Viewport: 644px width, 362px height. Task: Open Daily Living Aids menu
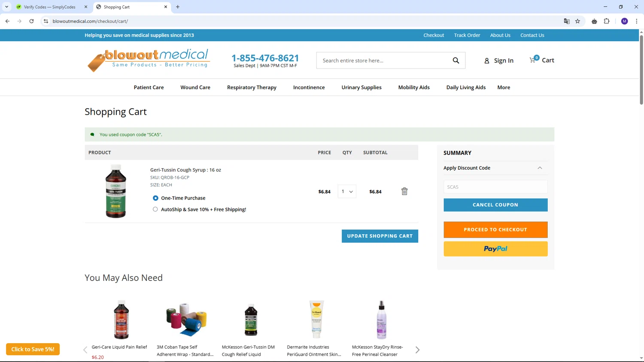(x=466, y=87)
